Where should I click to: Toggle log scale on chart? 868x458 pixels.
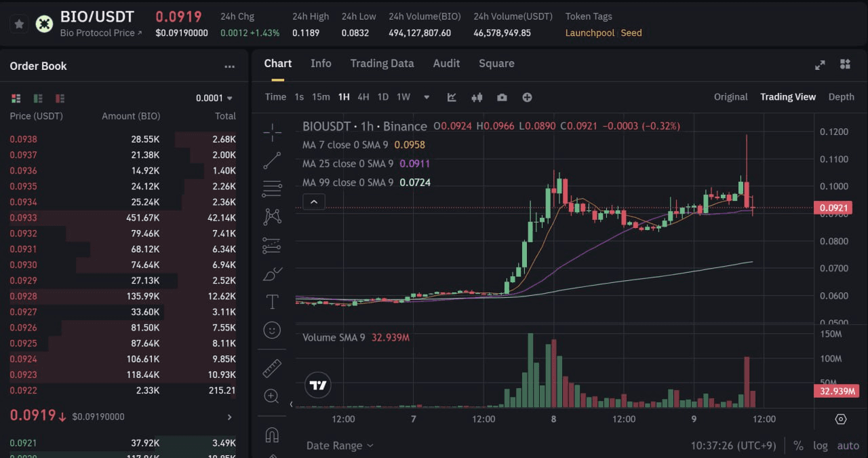[x=821, y=446]
